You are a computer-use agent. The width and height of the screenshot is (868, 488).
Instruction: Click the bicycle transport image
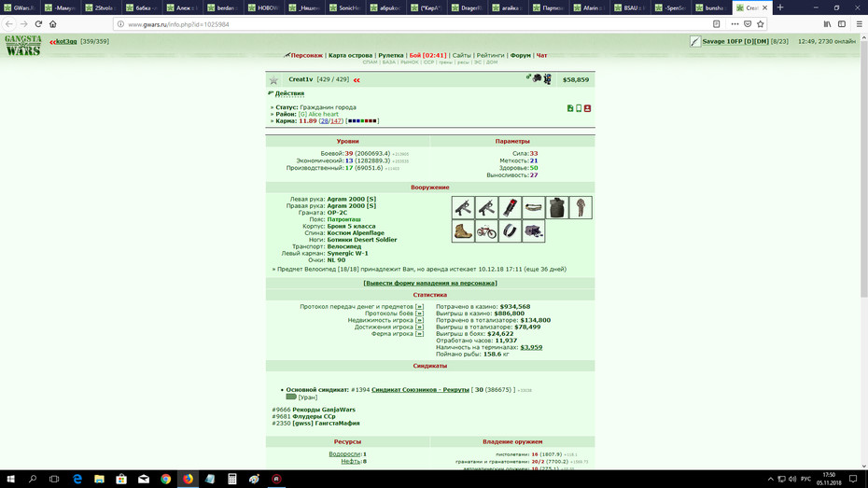click(x=486, y=231)
